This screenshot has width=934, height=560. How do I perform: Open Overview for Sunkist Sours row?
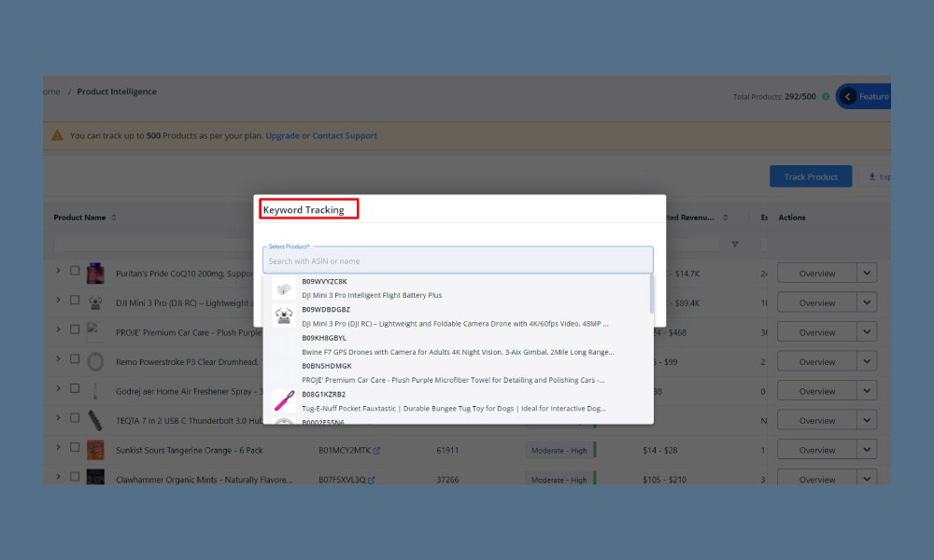[x=816, y=450]
